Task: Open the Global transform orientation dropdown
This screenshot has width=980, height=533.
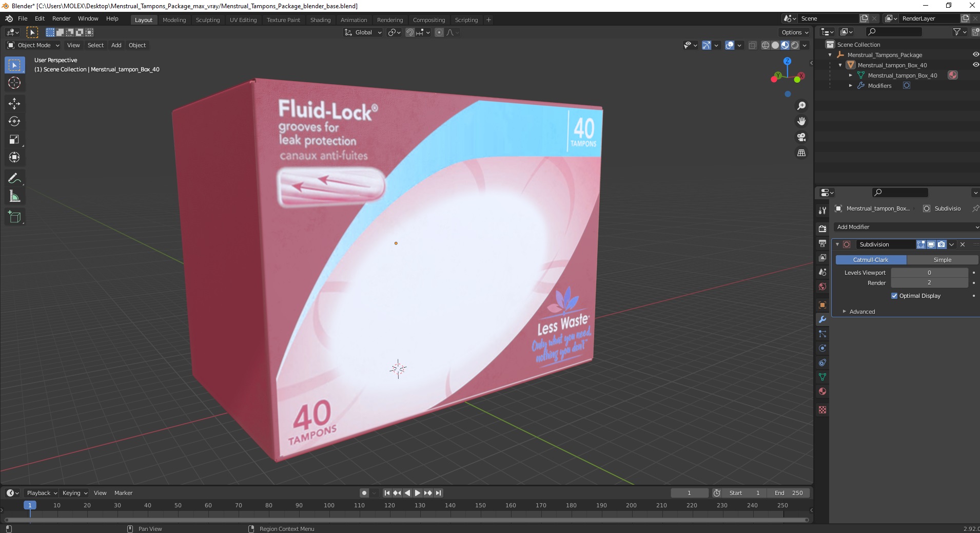Action: 363,32
